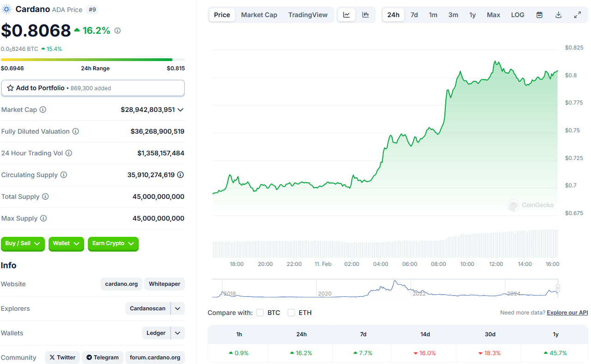
Task: Open Cardanoscan explorer link
Action: (148, 308)
